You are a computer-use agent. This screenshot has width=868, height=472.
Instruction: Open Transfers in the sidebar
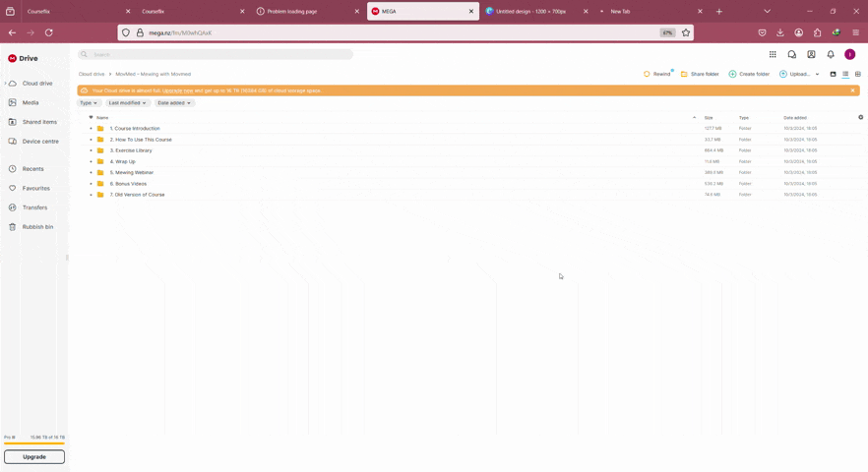pos(34,208)
